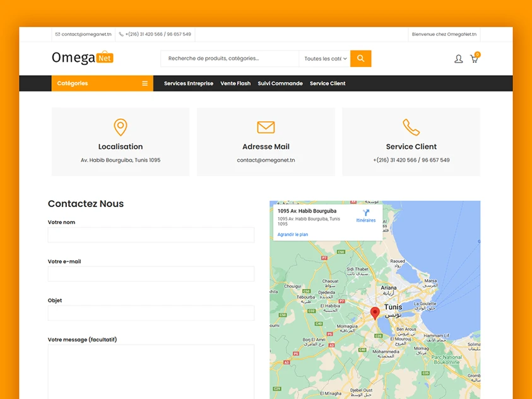This screenshot has width=532, height=399.
Task: Expand the Catégories hamburger menu
Action: tap(145, 83)
